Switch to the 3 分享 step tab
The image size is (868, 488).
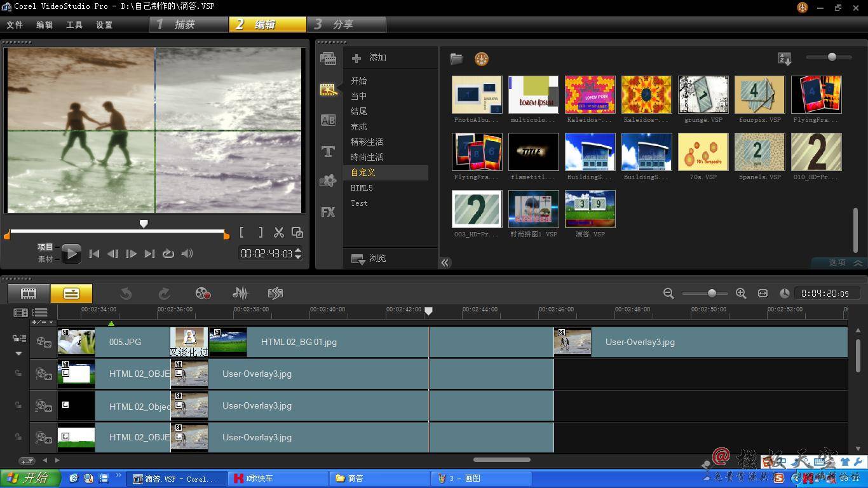[347, 24]
